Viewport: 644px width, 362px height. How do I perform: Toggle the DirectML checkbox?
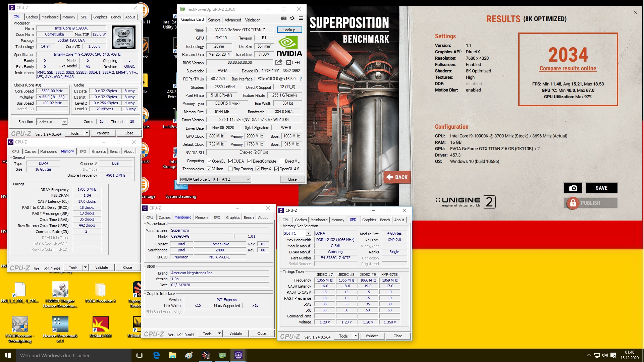(x=282, y=161)
